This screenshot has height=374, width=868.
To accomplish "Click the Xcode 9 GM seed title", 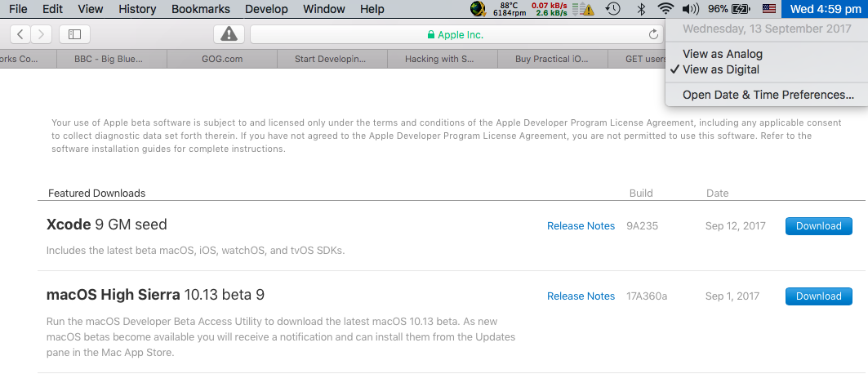I will point(107,224).
